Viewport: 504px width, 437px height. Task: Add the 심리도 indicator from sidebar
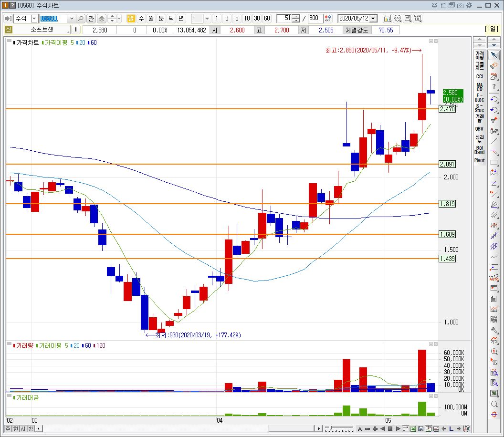[480, 139]
